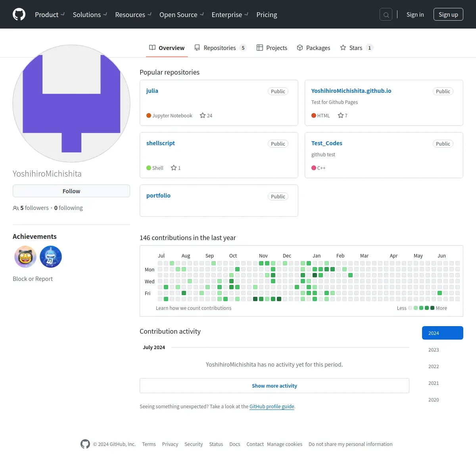This screenshot has height=465, width=476.
Task: Open the Pricing page
Action: 267,14
